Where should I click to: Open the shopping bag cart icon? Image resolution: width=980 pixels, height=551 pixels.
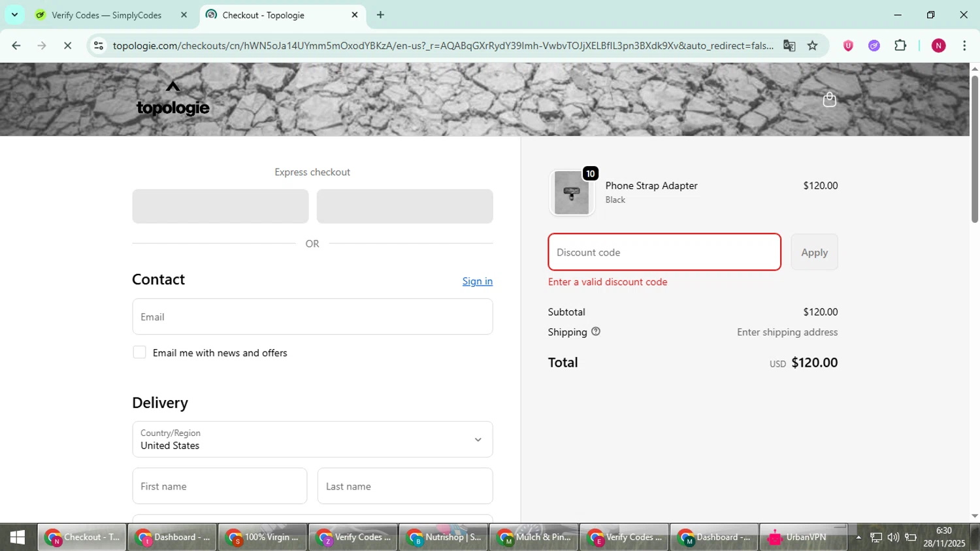point(829,99)
